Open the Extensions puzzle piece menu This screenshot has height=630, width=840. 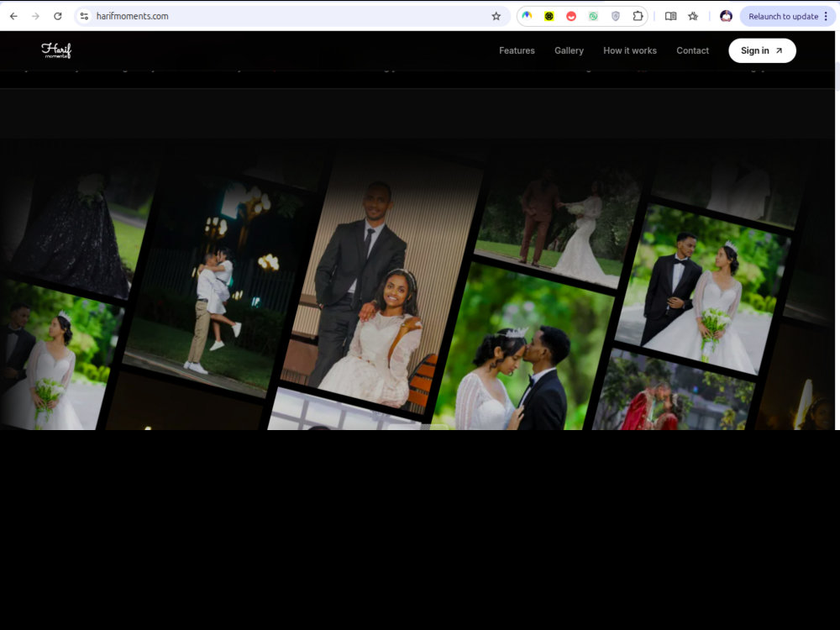(638, 16)
